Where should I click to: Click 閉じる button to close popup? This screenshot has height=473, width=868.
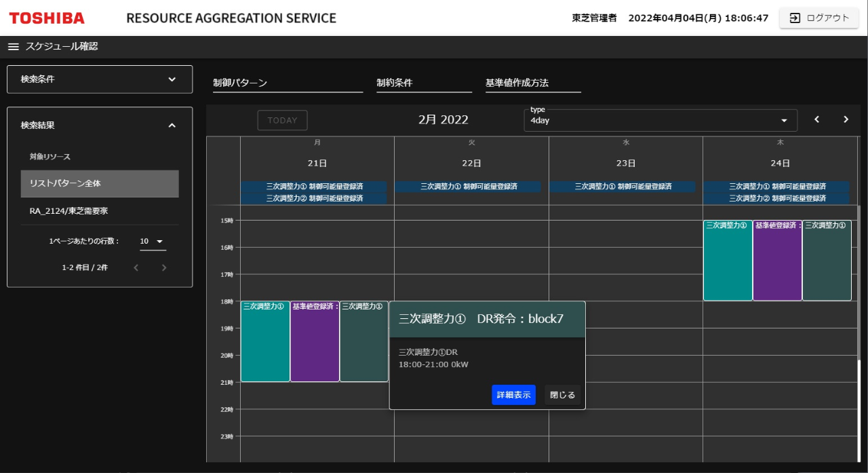click(x=562, y=395)
